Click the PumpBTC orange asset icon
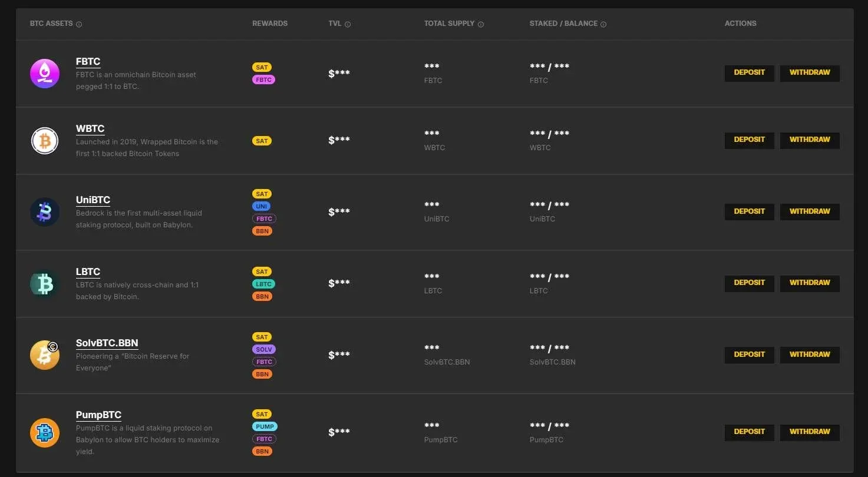 pos(44,432)
